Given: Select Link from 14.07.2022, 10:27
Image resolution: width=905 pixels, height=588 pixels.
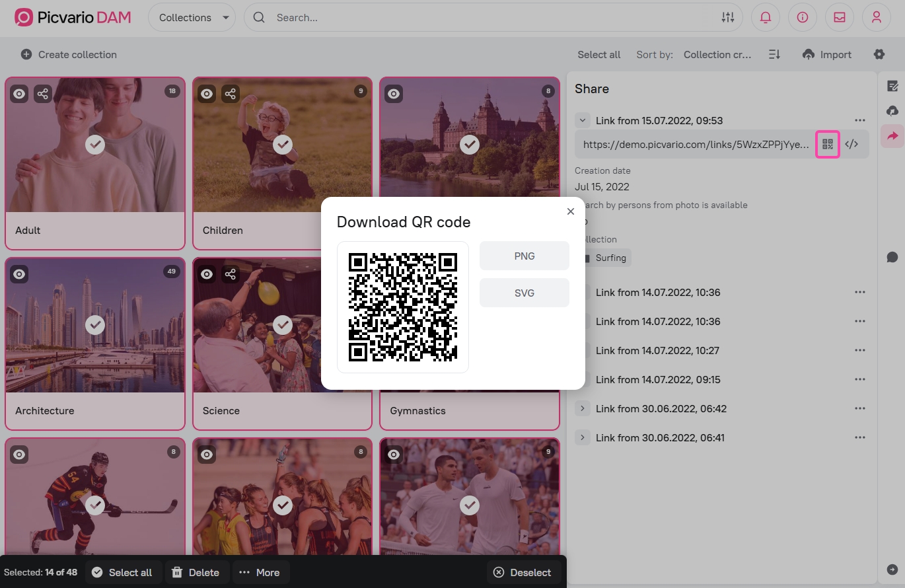Looking at the screenshot, I should click(x=657, y=350).
